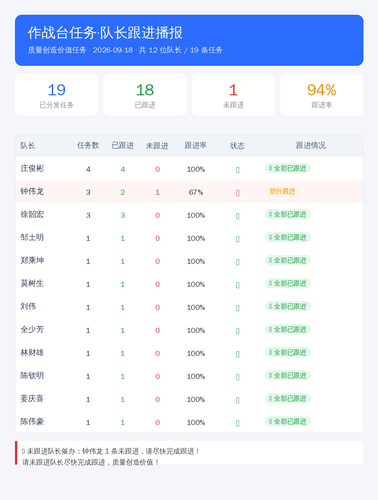378x500 pixels.
Task: Select the 94% 跟进率 summary card
Action: (x=322, y=95)
